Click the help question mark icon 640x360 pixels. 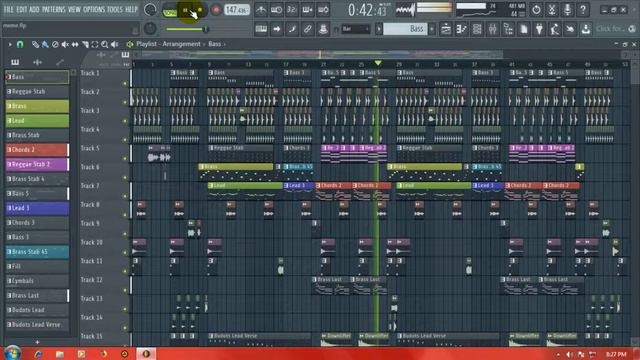coord(583,9)
